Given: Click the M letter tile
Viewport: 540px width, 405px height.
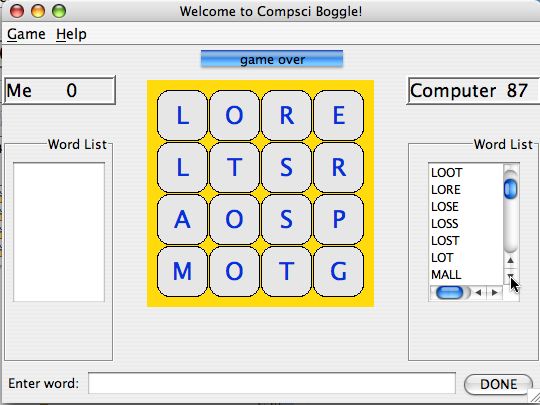Looking at the screenshot, I should pyautogui.click(x=182, y=271).
